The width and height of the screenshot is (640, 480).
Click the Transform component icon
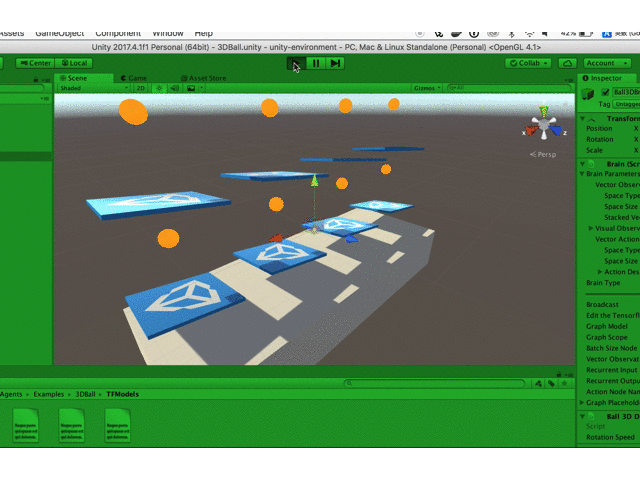591,119
